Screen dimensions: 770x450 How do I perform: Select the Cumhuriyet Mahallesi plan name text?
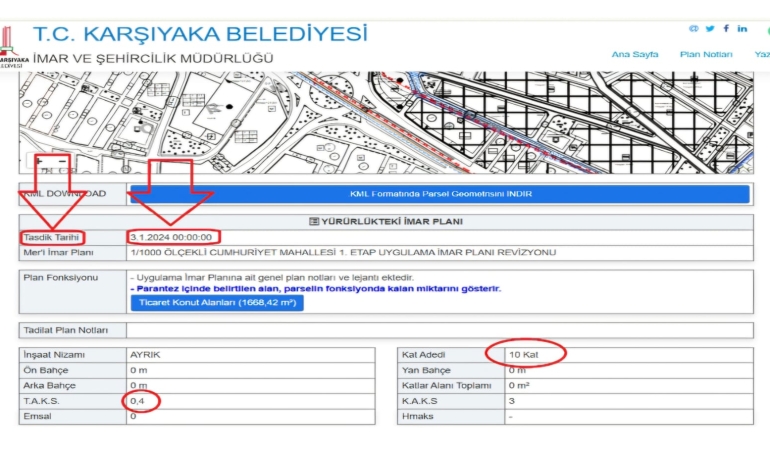click(x=343, y=253)
